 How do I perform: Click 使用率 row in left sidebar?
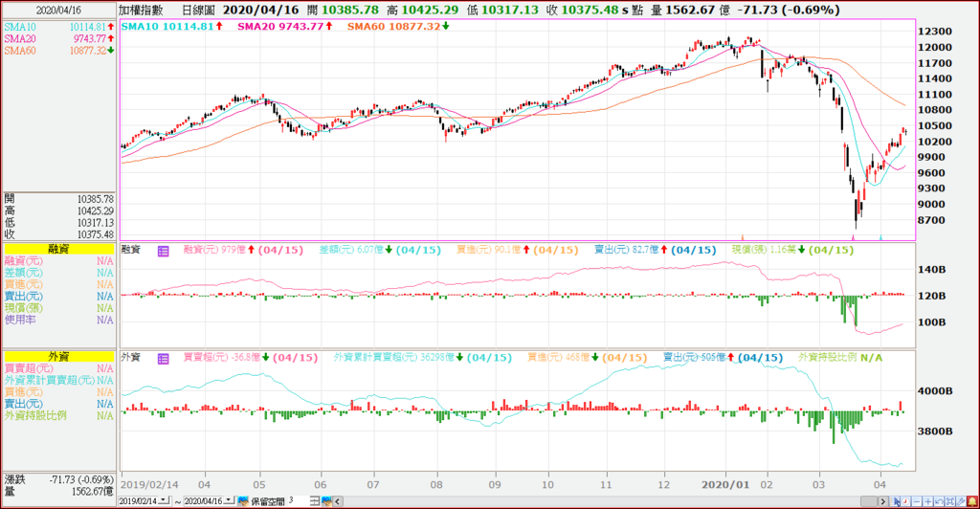(x=58, y=320)
